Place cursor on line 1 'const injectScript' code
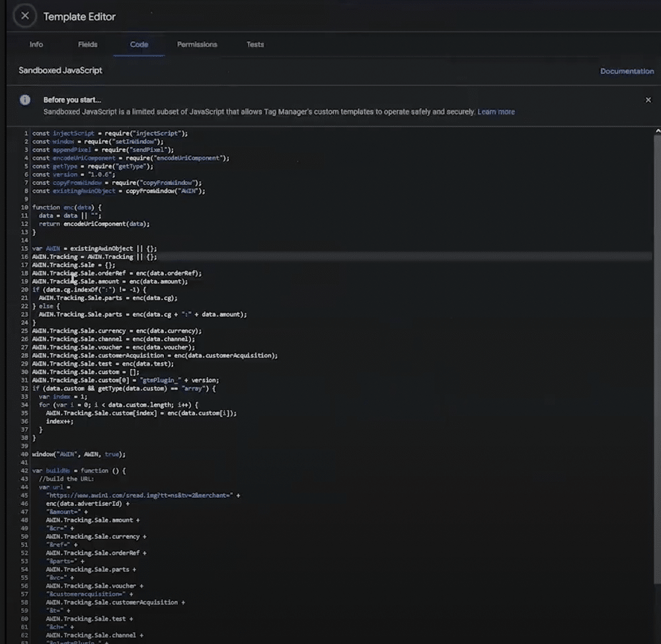The image size is (661, 644). coord(110,134)
